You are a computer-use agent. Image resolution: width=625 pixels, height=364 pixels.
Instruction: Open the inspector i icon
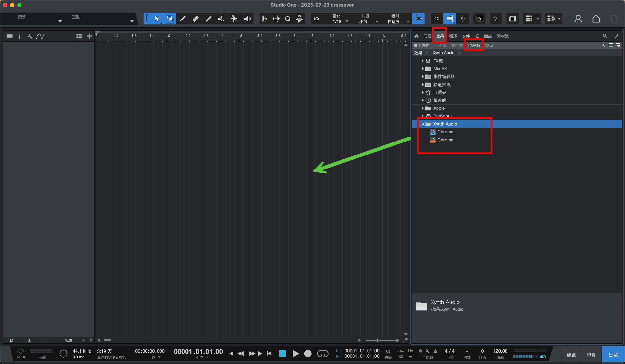tap(20, 36)
